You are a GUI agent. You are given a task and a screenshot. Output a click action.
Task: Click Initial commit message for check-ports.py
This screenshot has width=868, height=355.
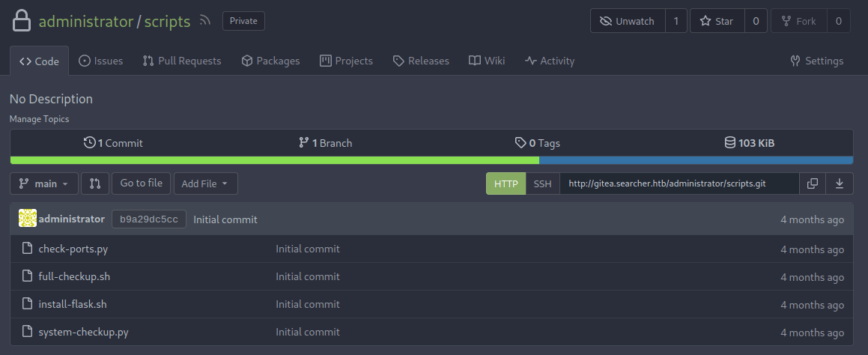click(x=308, y=249)
